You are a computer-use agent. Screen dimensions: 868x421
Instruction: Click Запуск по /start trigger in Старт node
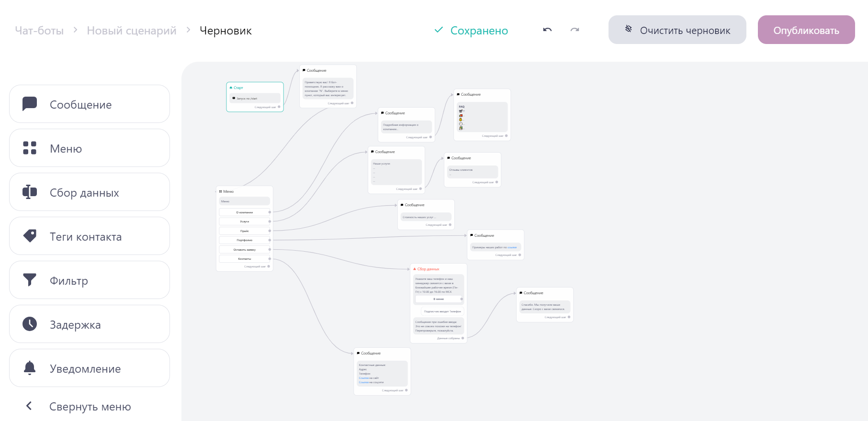255,98
